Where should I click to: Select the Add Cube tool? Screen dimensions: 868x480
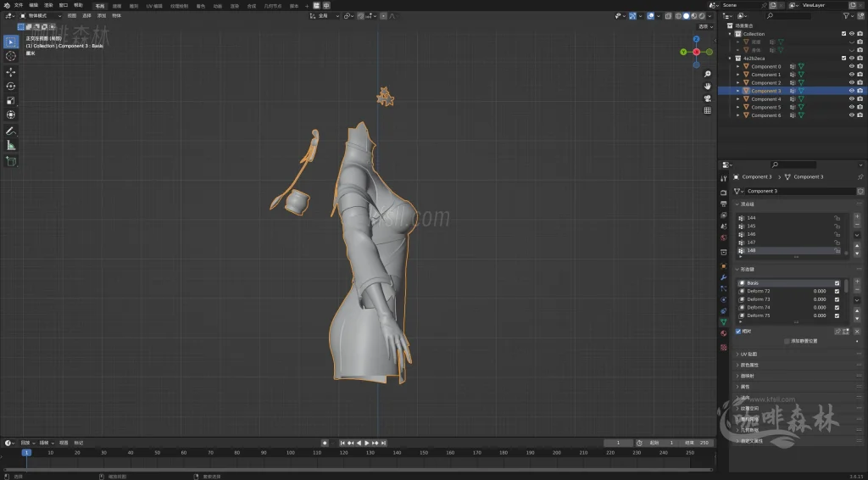(x=10, y=162)
